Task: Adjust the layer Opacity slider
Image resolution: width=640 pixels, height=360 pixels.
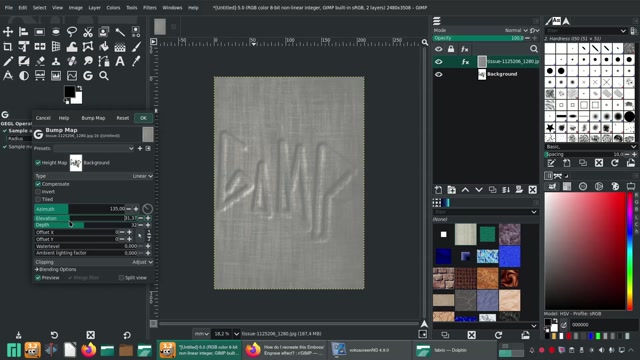Action: pos(479,38)
